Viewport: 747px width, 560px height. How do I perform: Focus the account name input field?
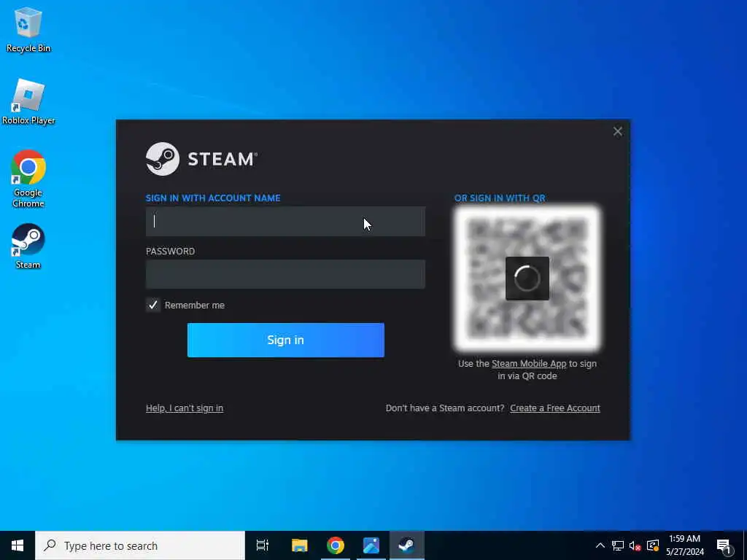click(x=285, y=222)
